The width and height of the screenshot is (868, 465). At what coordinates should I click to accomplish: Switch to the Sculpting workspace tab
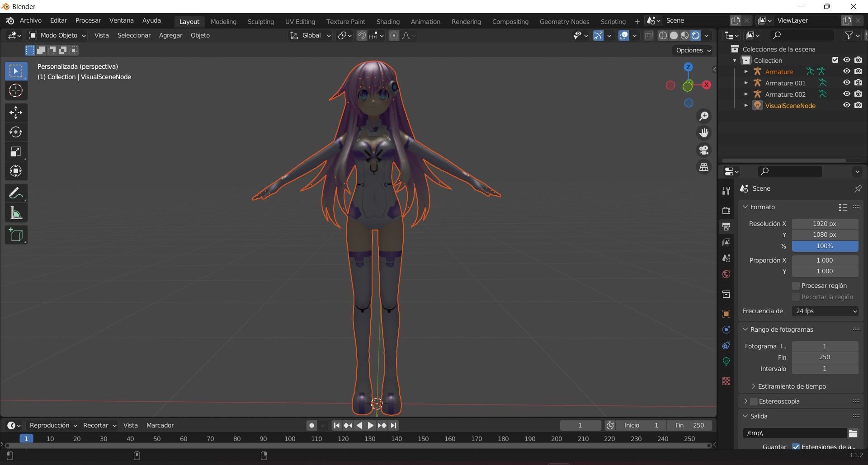261,22
